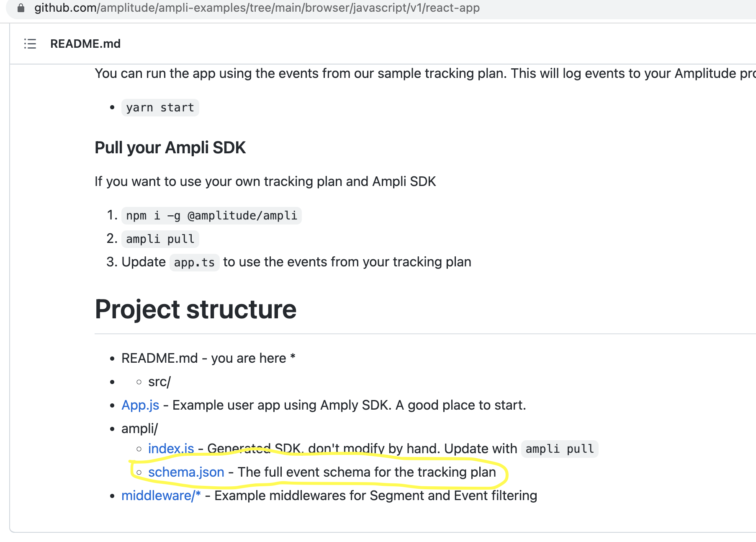Click the ampli pull code beside index.js
Screen dimensions: 756x542
pos(559,449)
